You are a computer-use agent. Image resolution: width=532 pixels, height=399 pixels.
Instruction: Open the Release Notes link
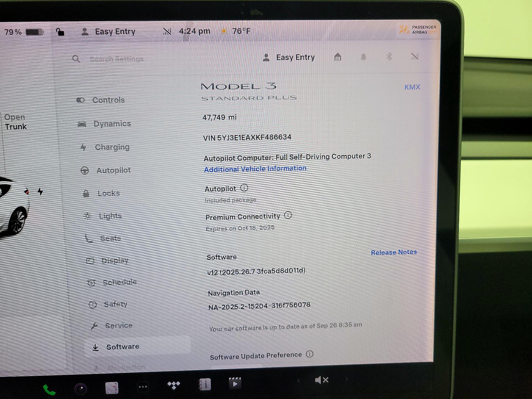[393, 252]
